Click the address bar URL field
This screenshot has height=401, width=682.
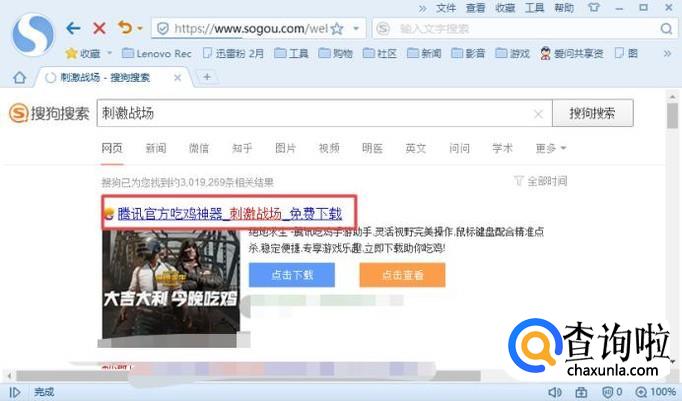click(x=251, y=29)
